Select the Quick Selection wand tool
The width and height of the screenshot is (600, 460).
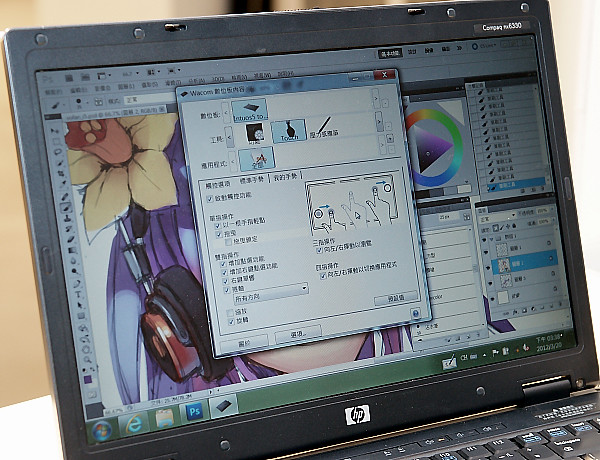(59, 163)
